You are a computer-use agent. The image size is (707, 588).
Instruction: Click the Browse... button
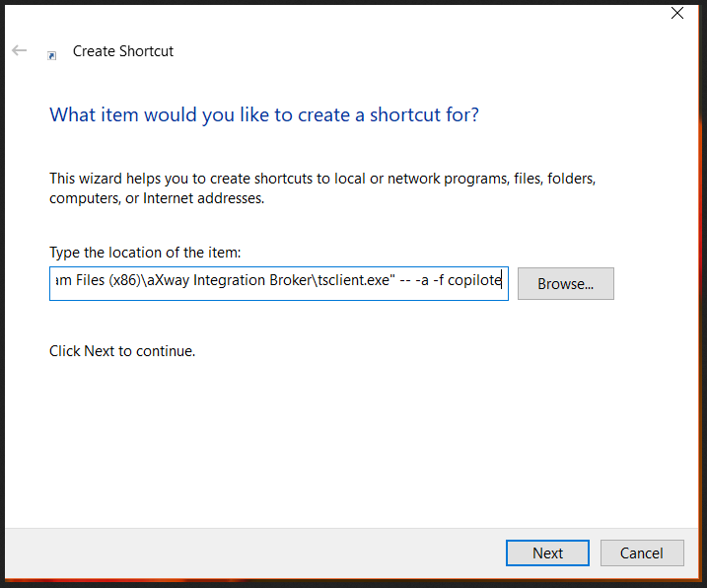(x=565, y=284)
